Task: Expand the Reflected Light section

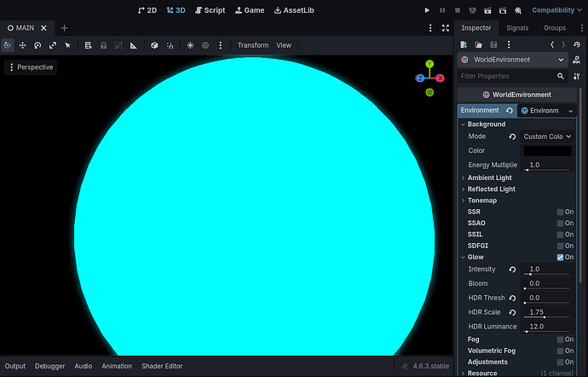Action: pyautogui.click(x=463, y=189)
